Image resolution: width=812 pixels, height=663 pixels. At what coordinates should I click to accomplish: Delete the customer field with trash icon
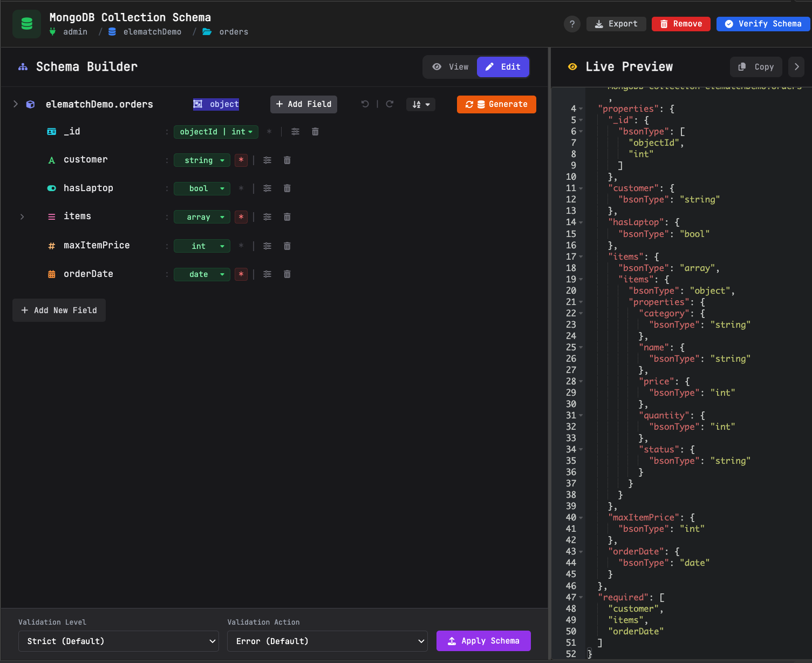tap(287, 160)
